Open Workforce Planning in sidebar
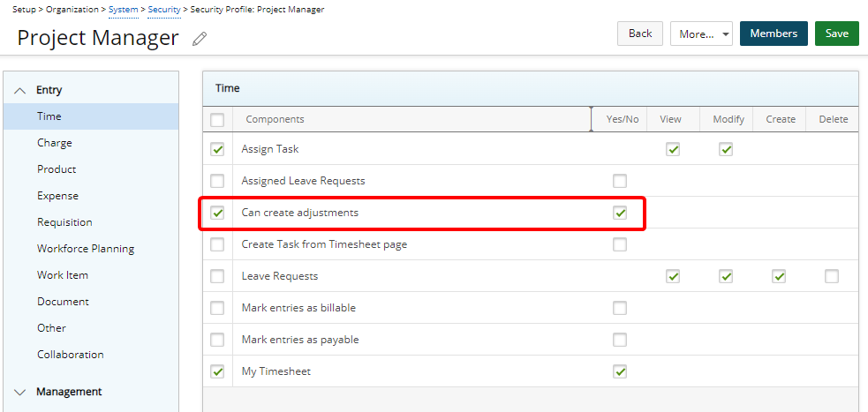Screen dimensions: 868x412 [x=86, y=249]
